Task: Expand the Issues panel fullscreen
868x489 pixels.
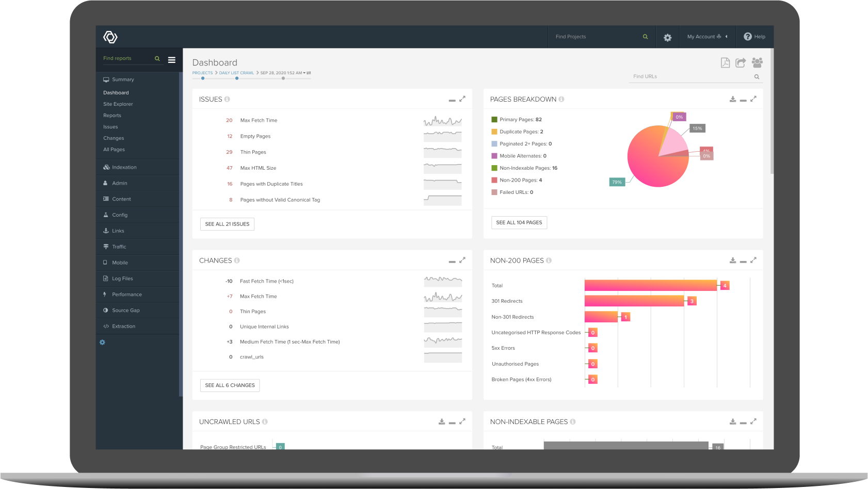Action: [x=462, y=99]
